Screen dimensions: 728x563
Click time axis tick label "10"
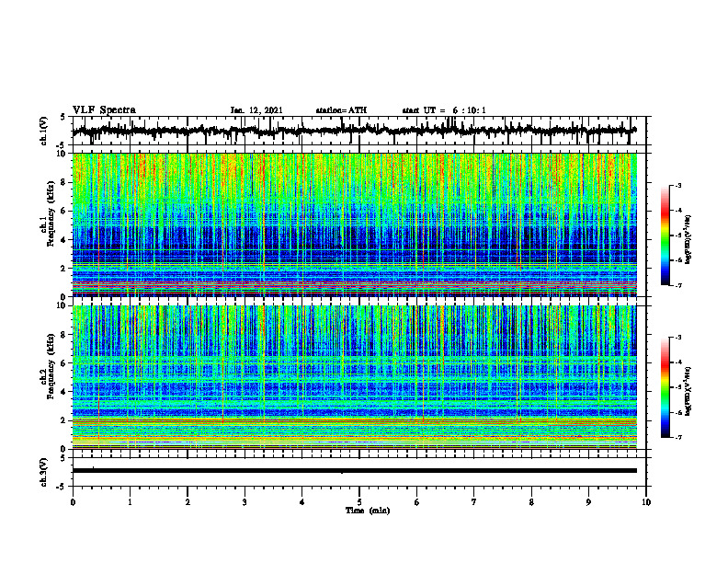[x=646, y=502]
